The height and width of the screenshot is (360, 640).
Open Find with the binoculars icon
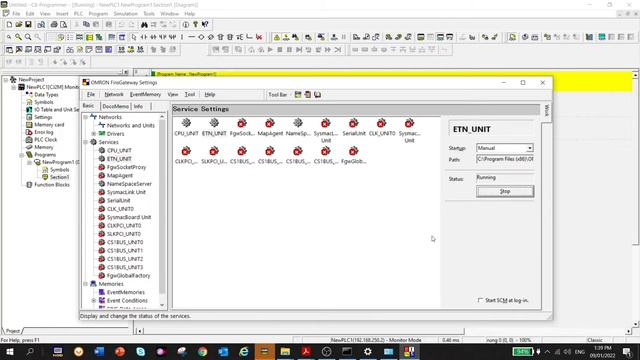pyautogui.click(x=144, y=24)
